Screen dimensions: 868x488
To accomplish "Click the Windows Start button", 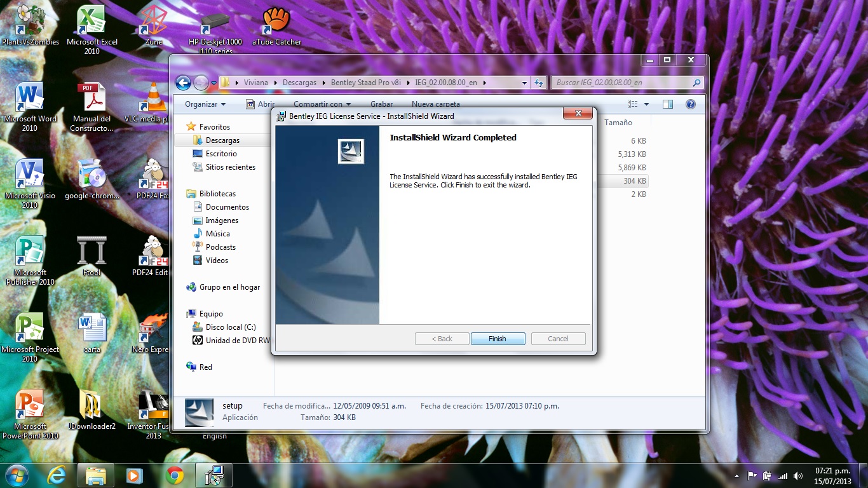I will [17, 475].
